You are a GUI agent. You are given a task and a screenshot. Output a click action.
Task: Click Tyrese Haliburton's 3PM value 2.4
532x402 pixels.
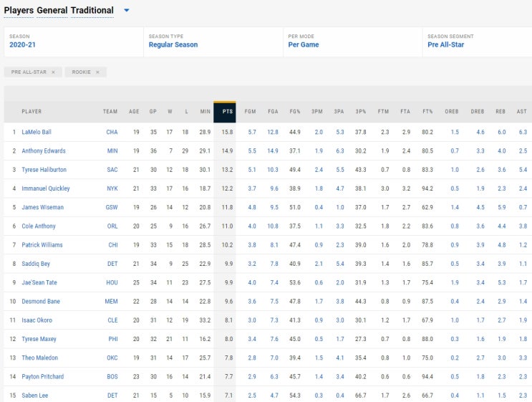319,170
